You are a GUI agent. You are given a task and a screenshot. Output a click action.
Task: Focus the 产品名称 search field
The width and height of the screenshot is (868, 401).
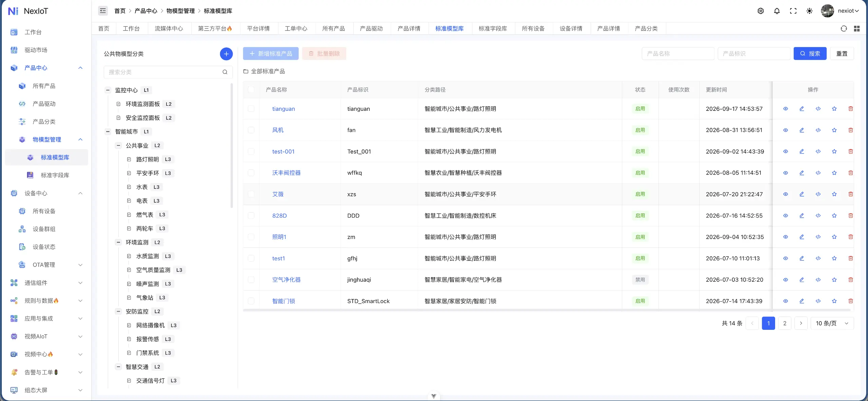pos(678,54)
